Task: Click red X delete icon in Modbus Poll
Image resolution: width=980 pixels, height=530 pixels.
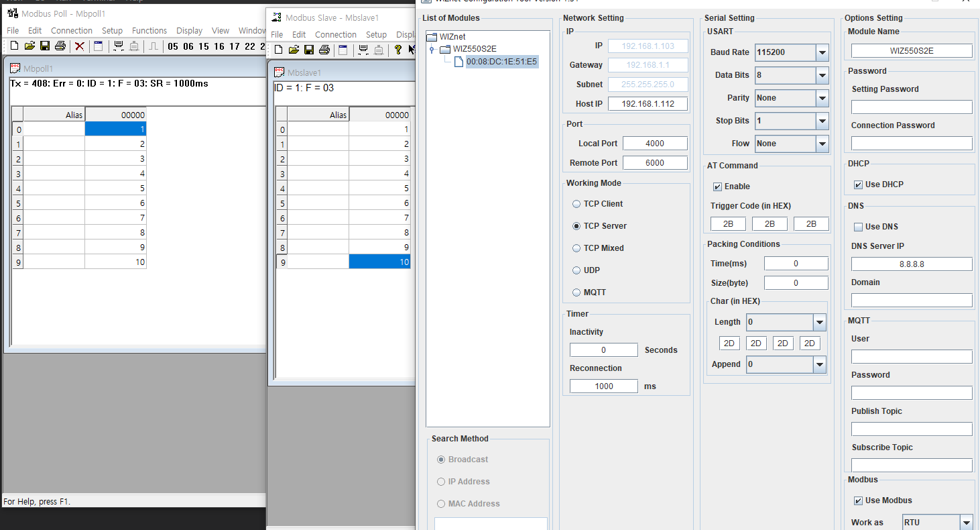Action: pos(79,46)
